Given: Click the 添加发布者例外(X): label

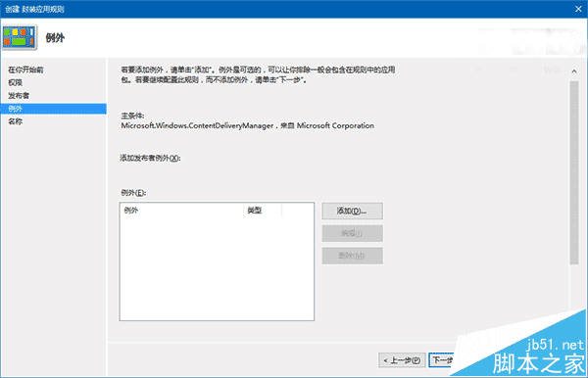Looking at the screenshot, I should click(150, 158).
